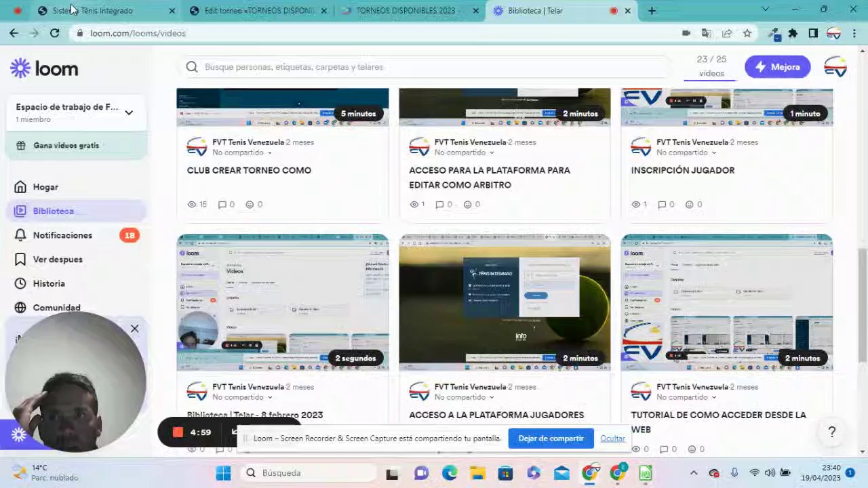868x488 pixels.
Task: Switch to Edit torneo browser tab
Action: 259,11
